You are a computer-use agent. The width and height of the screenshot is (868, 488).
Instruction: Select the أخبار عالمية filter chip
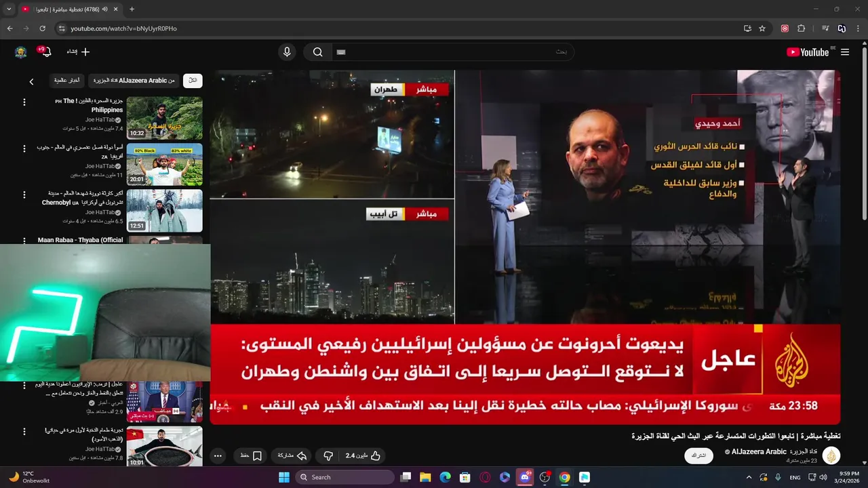(66, 81)
